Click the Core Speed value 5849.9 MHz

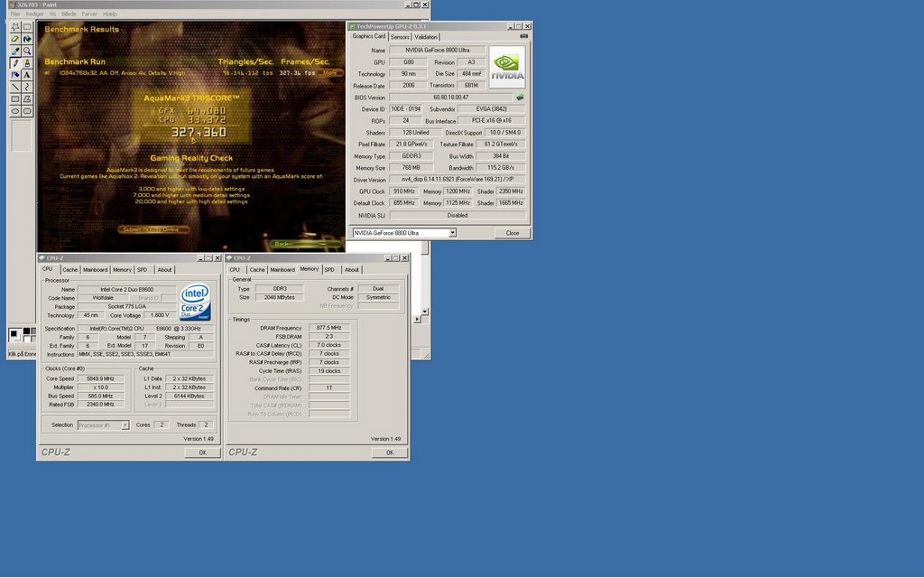tap(101, 378)
